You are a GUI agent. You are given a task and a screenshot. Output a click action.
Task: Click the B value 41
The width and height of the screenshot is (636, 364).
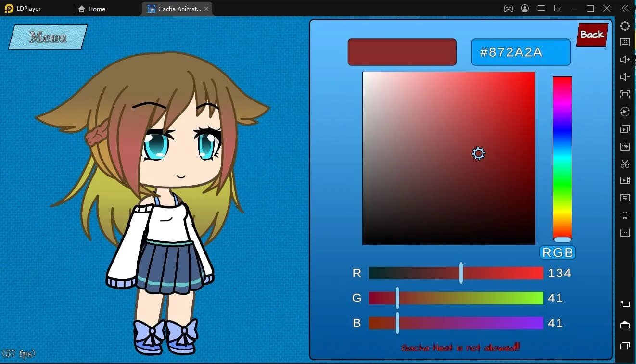556,323
